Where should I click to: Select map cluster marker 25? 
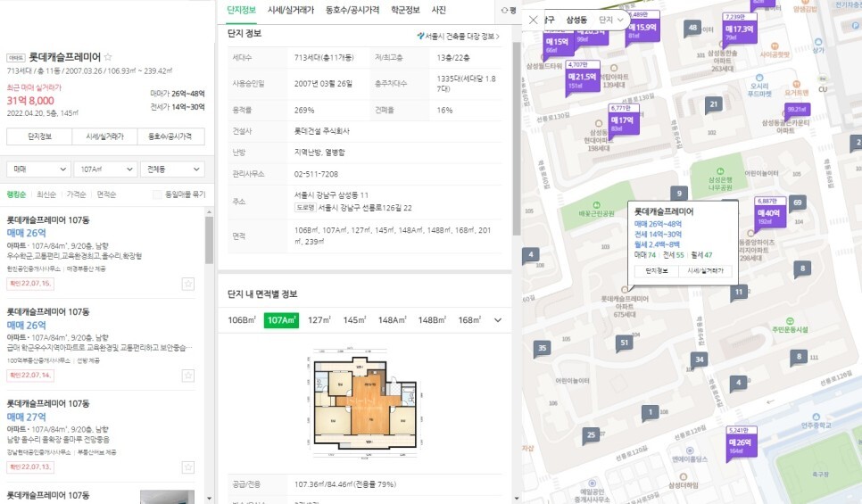[x=591, y=434]
